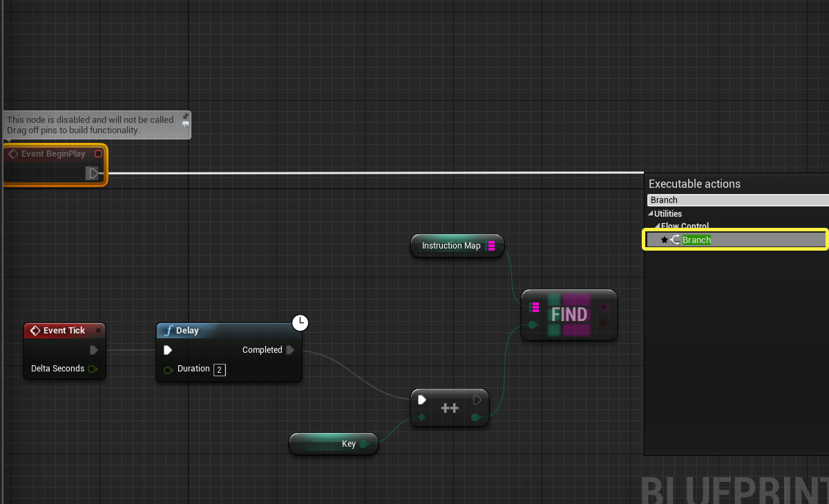Click the clock icon on the Delay node
This screenshot has height=504, width=829.
(300, 322)
